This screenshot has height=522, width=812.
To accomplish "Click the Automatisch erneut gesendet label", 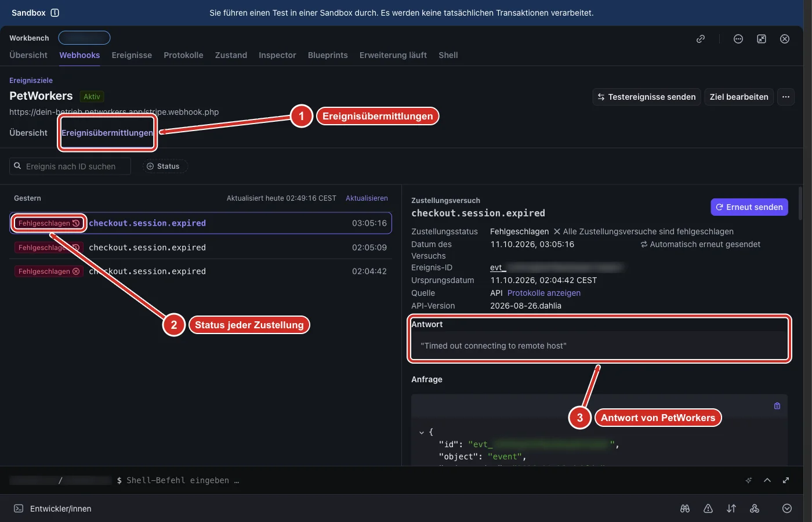I will [x=700, y=244].
